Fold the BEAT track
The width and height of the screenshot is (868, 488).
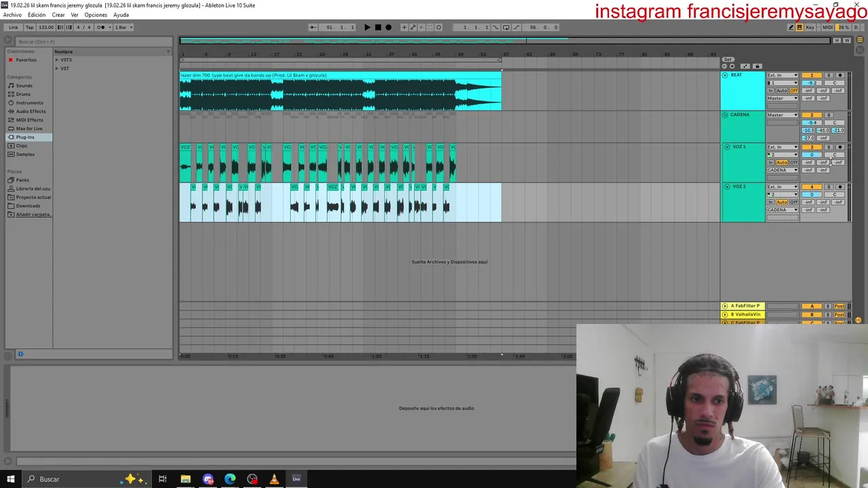coord(725,75)
